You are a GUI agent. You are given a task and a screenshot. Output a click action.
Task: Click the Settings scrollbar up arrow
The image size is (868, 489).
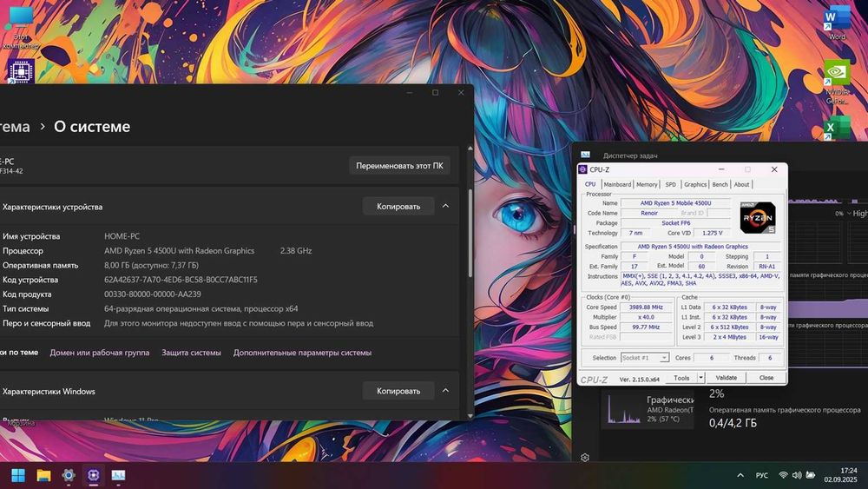coord(470,149)
